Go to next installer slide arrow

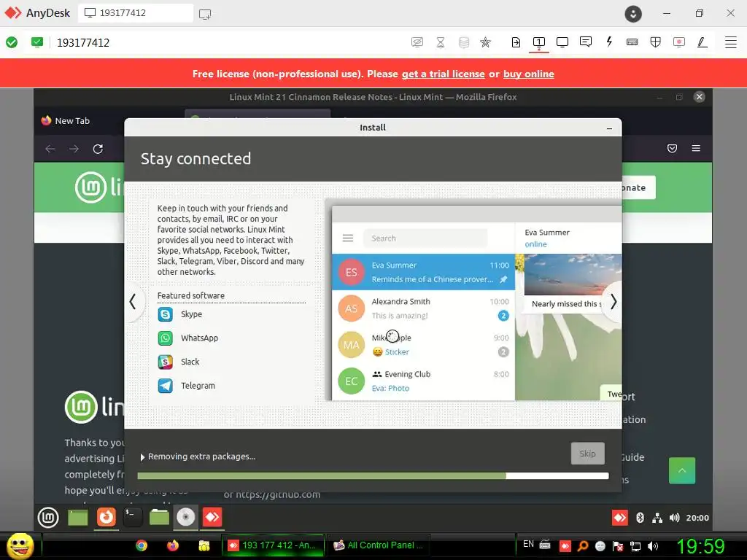[614, 302]
